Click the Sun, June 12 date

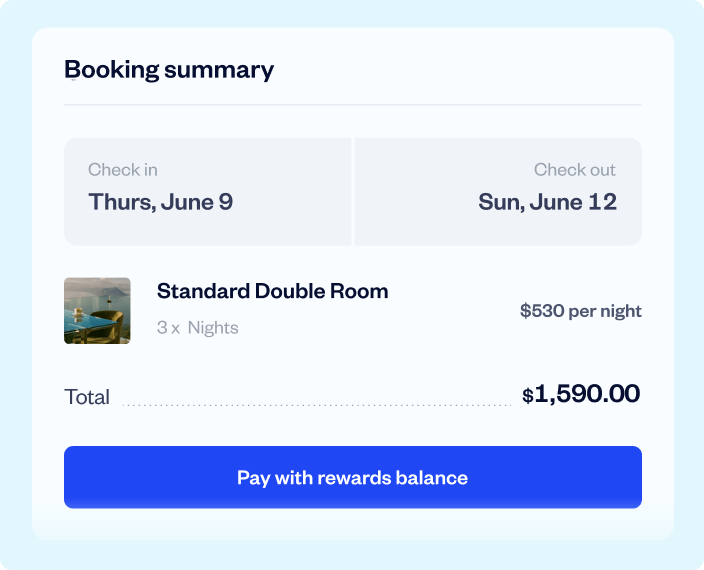tap(547, 202)
